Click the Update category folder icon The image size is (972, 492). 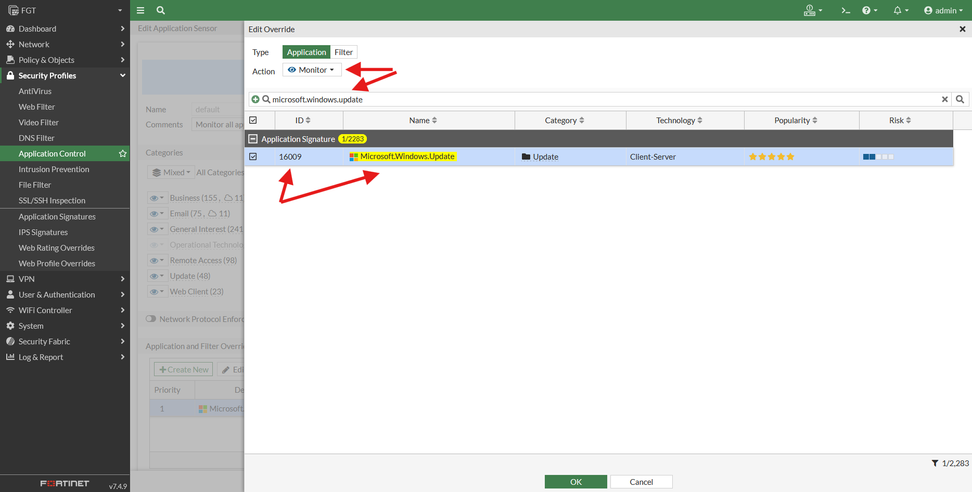(x=526, y=157)
